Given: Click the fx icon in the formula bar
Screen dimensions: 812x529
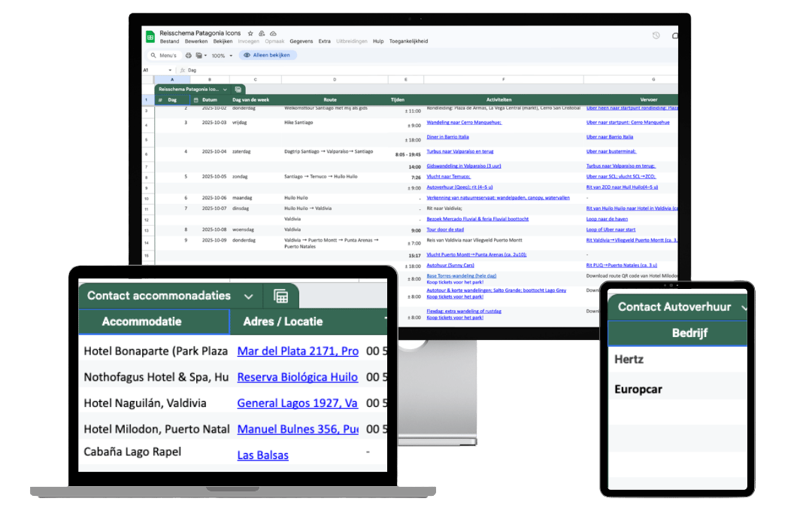Looking at the screenshot, I should (183, 70).
